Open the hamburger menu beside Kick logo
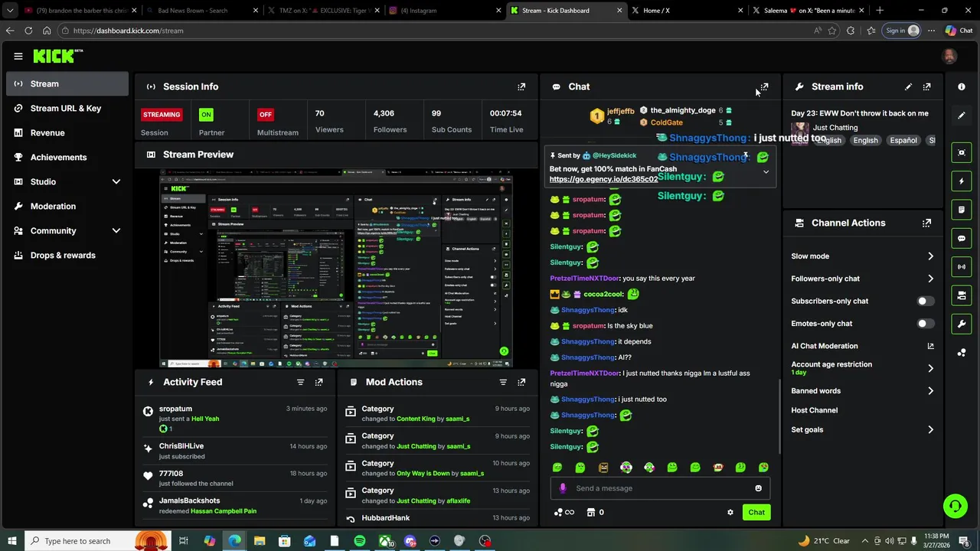This screenshot has height=551, width=980. click(18, 56)
